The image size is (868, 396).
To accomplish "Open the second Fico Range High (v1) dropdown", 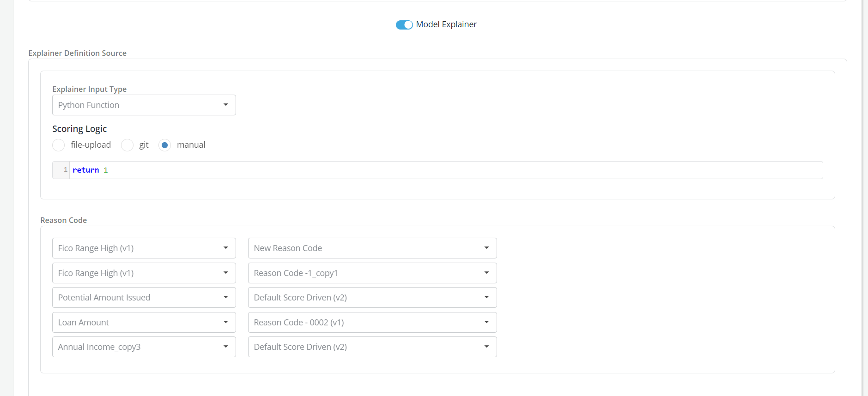I will pyautogui.click(x=144, y=273).
